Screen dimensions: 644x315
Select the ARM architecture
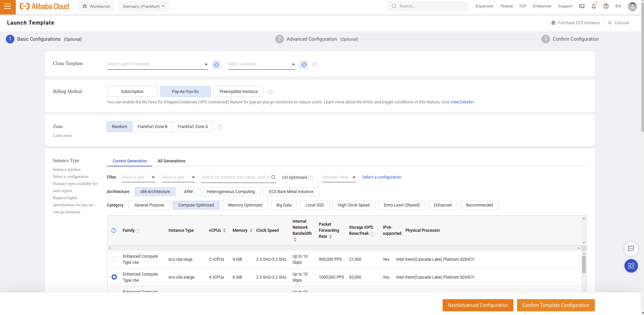pyautogui.click(x=188, y=192)
